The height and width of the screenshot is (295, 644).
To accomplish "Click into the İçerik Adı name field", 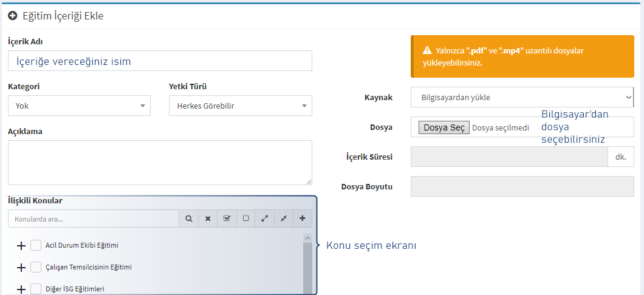I will pyautogui.click(x=160, y=61).
